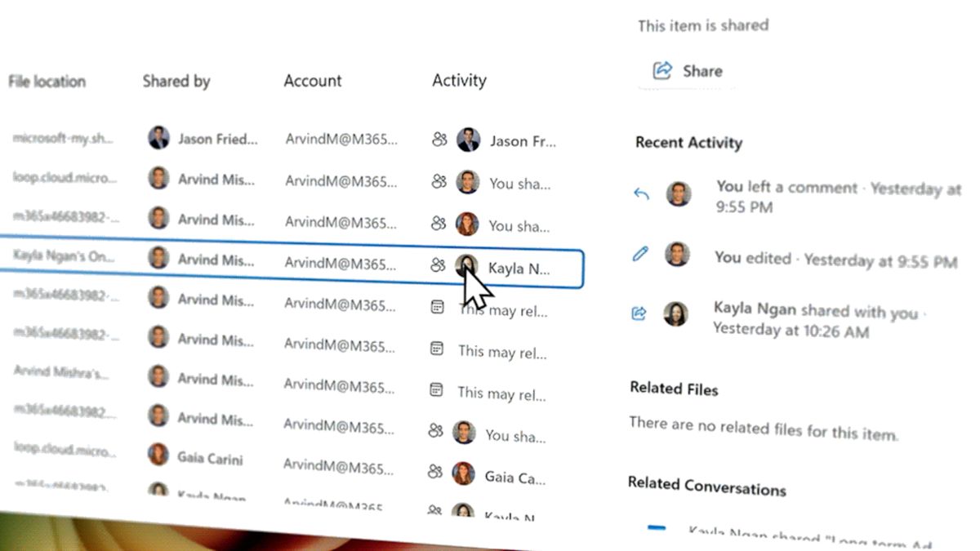Click 'You left a comment' activity entry
Viewport: 980px width, 551px height.
pos(787,187)
